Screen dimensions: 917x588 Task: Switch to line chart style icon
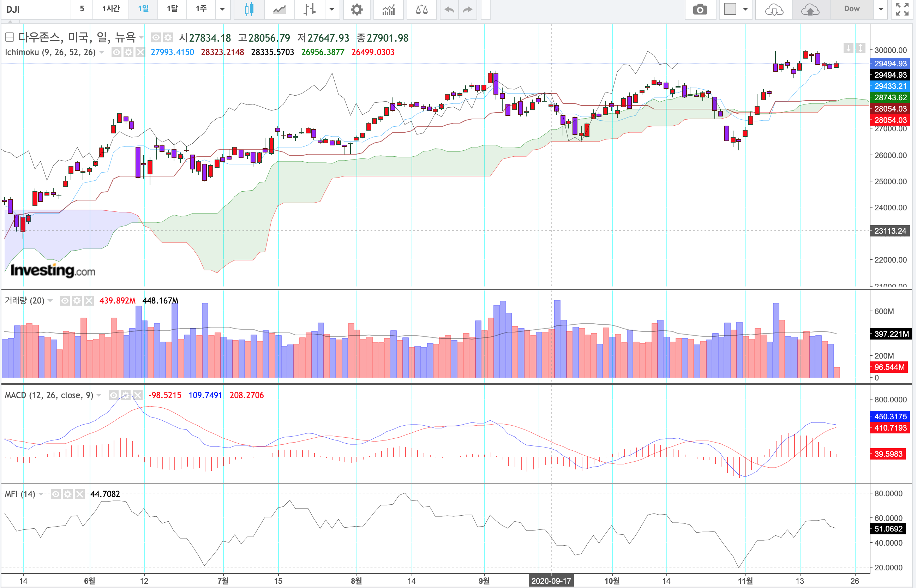coord(280,9)
